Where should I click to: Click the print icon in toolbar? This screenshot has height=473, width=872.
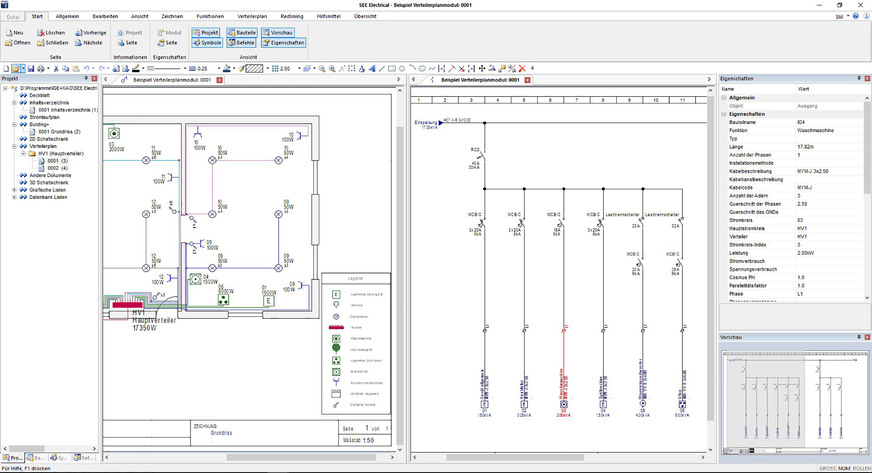point(42,68)
